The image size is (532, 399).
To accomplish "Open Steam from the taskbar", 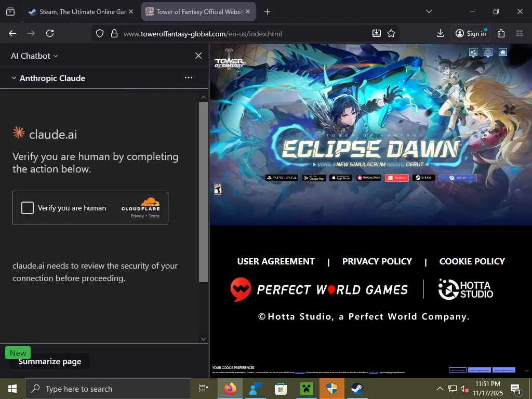I will click(x=356, y=389).
